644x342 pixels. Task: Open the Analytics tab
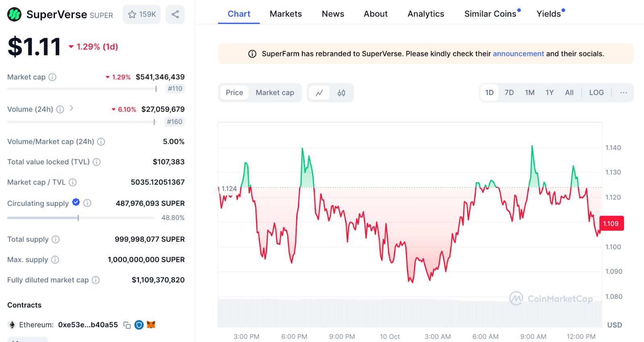(x=425, y=14)
